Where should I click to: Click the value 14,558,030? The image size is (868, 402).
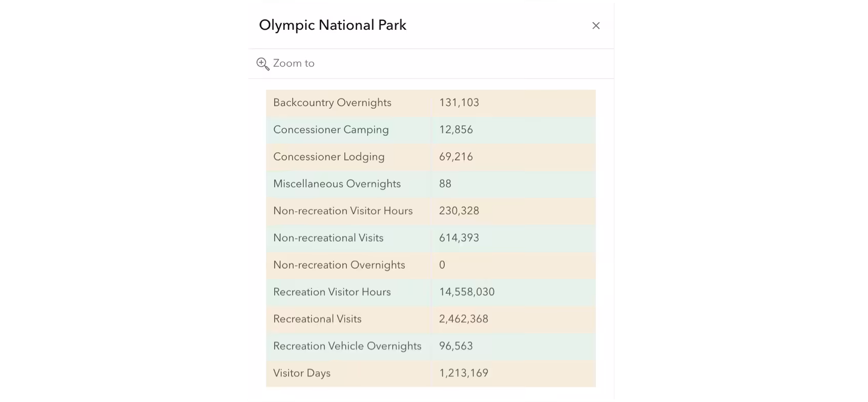pyautogui.click(x=467, y=292)
